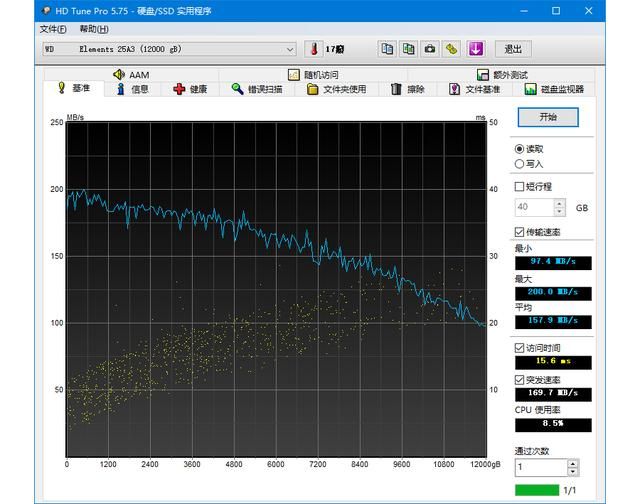
Task: Click the short stroke 40 GB field
Action: pos(535,207)
